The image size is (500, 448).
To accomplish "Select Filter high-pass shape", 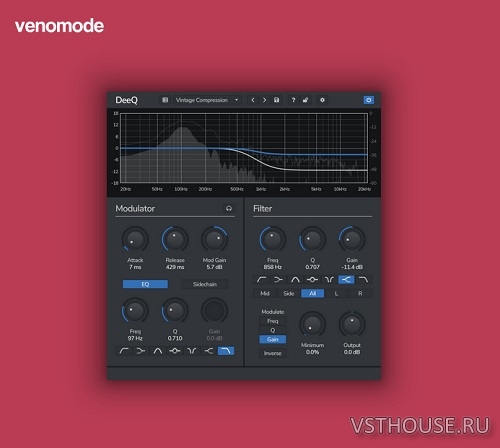I will [x=262, y=279].
